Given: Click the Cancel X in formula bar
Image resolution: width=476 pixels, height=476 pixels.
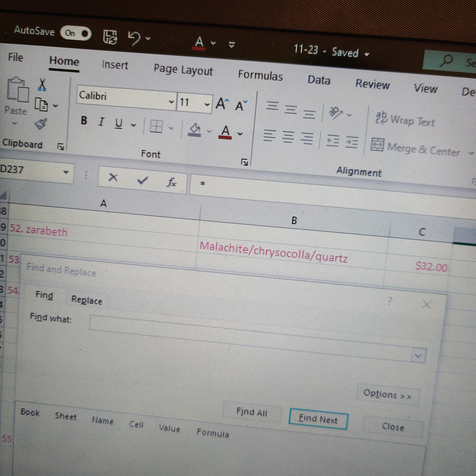Looking at the screenshot, I should tap(113, 177).
